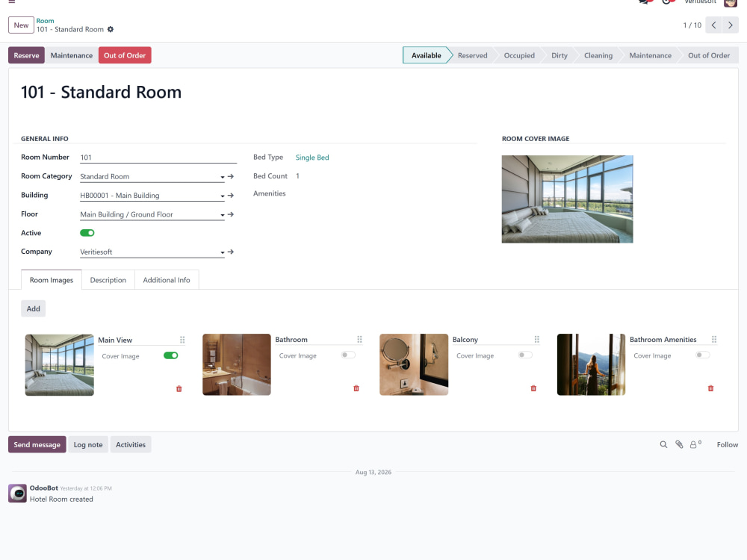Grab the Balcony card drag handle
The image size is (747, 560).
tap(537, 340)
